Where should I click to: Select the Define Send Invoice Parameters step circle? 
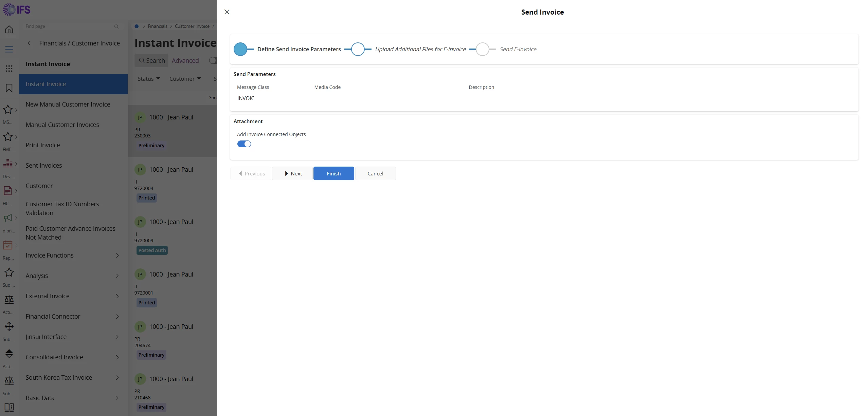240,49
